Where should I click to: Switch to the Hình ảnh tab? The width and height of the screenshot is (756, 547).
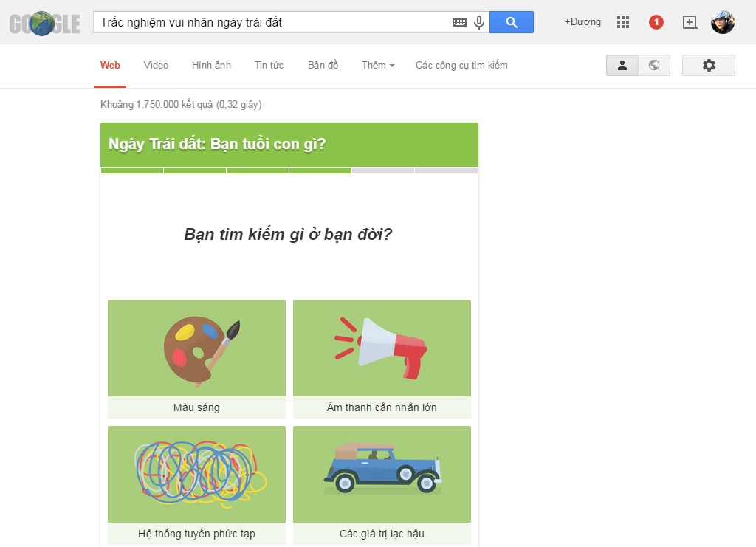coord(211,66)
